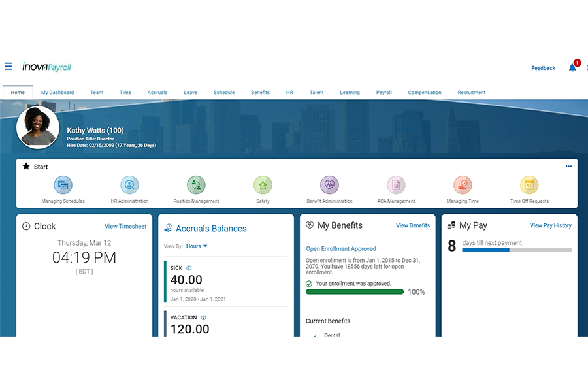Open the Benefit Administration heart icon
The width and height of the screenshot is (588, 392).
[x=329, y=186]
